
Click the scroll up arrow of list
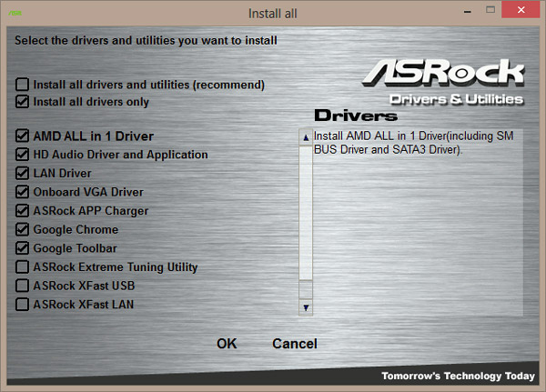306,138
